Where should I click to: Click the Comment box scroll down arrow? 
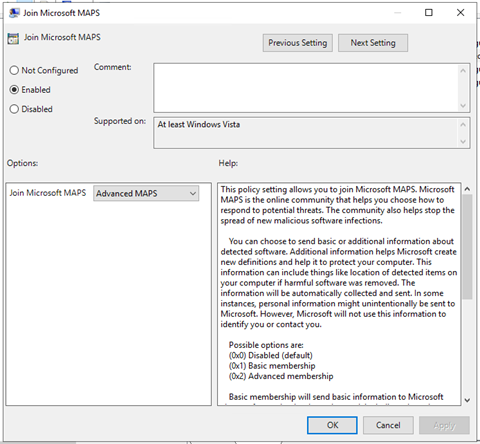463,106
